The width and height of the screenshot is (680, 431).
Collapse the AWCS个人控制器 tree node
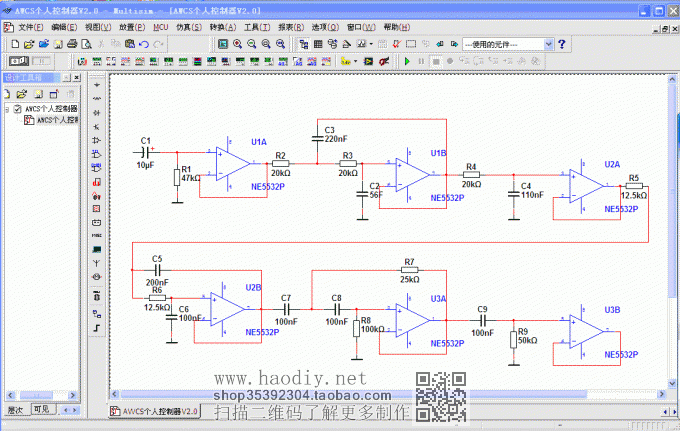click(x=7, y=109)
